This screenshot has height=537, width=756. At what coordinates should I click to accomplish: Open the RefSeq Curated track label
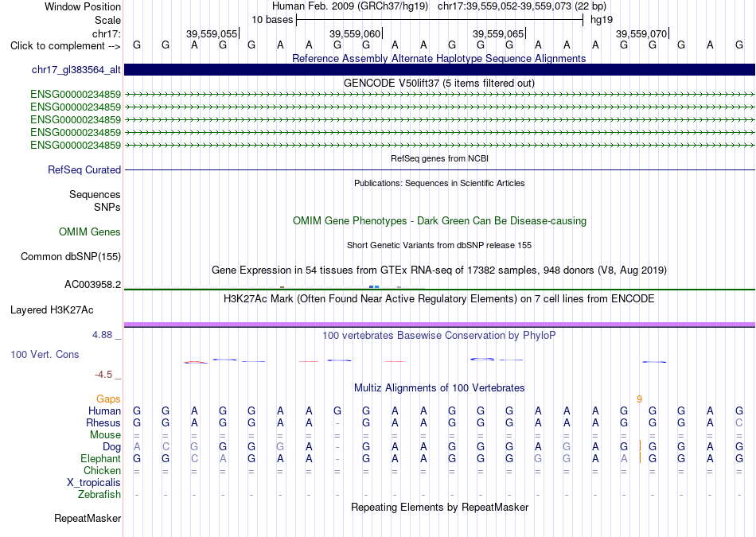(84, 169)
